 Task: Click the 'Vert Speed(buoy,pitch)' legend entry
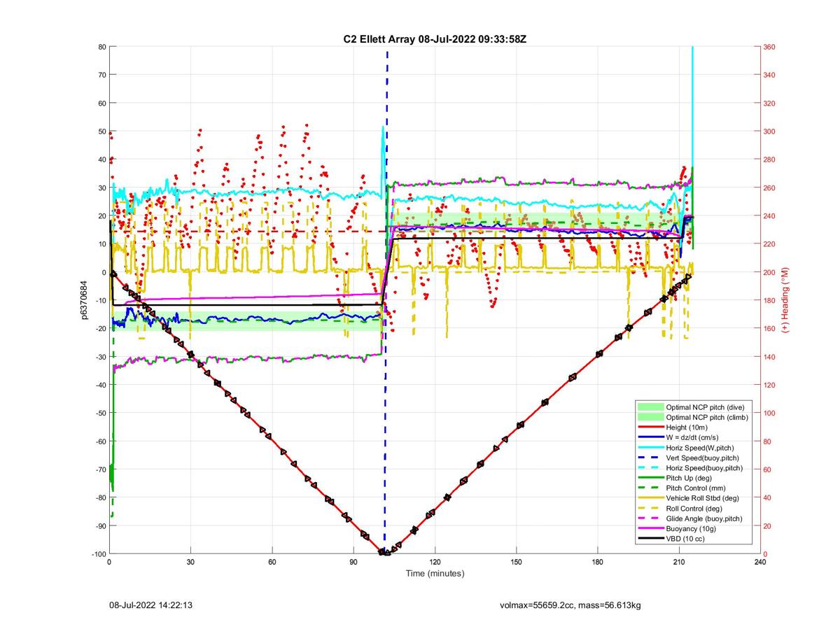point(703,458)
